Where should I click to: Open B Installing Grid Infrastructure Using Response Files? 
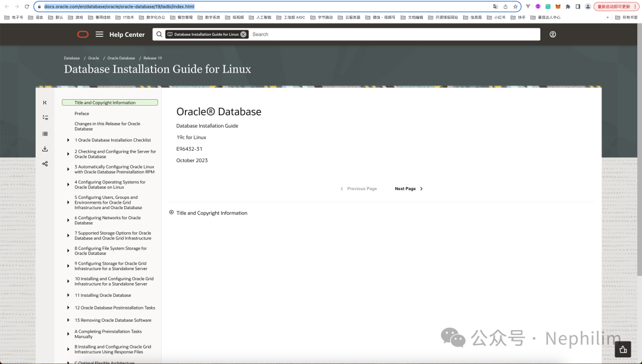pyautogui.click(x=112, y=349)
